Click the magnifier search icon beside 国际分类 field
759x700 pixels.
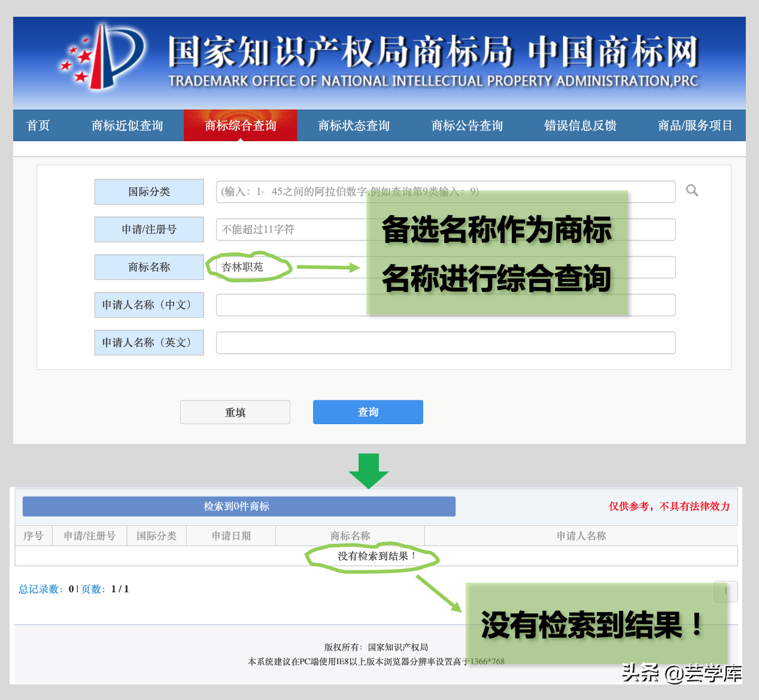[692, 190]
